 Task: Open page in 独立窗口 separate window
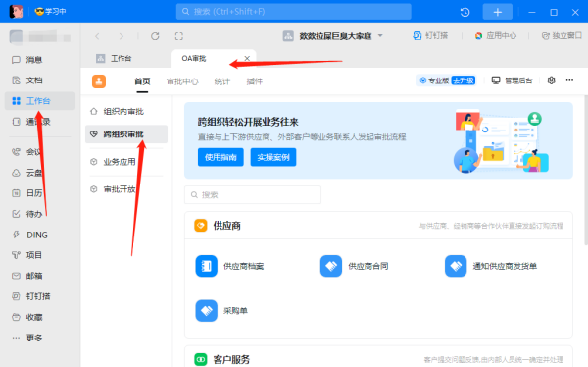[562, 35]
